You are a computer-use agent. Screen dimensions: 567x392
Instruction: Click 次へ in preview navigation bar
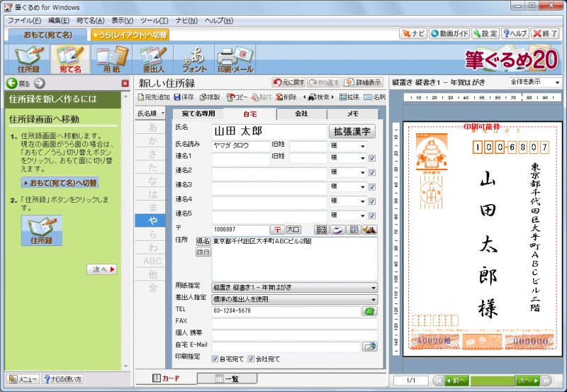(528, 381)
